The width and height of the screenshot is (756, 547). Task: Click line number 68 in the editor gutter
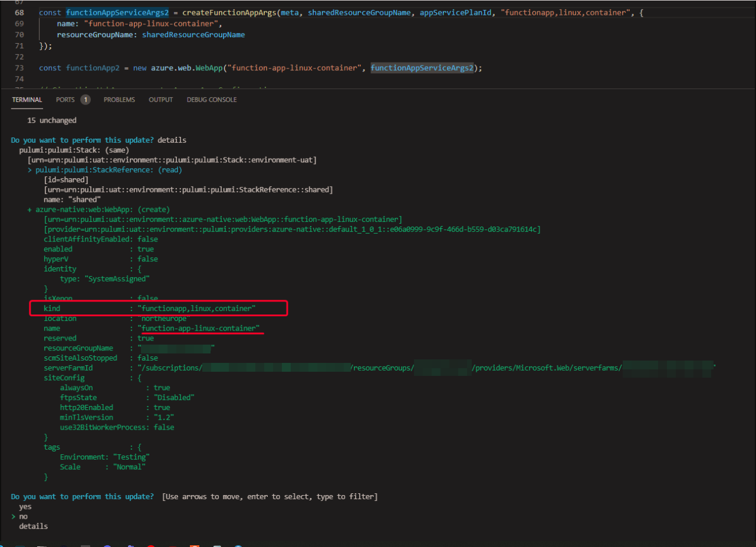(19, 12)
